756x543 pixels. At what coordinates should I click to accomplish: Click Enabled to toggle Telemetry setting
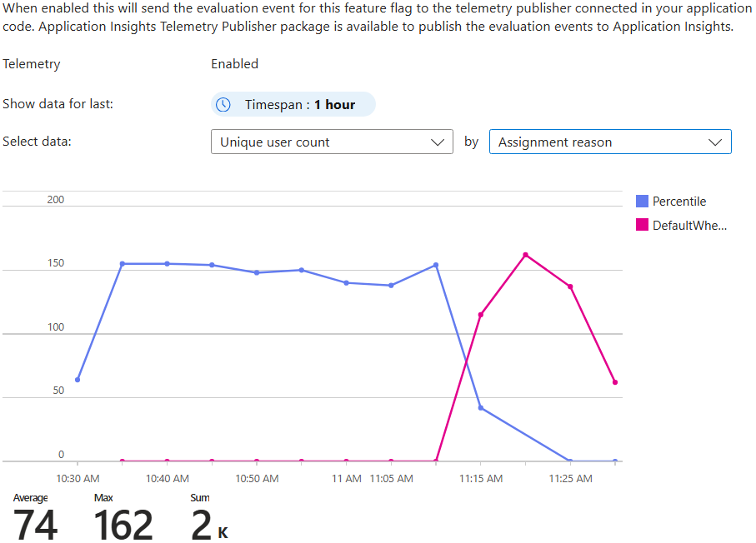(x=234, y=63)
